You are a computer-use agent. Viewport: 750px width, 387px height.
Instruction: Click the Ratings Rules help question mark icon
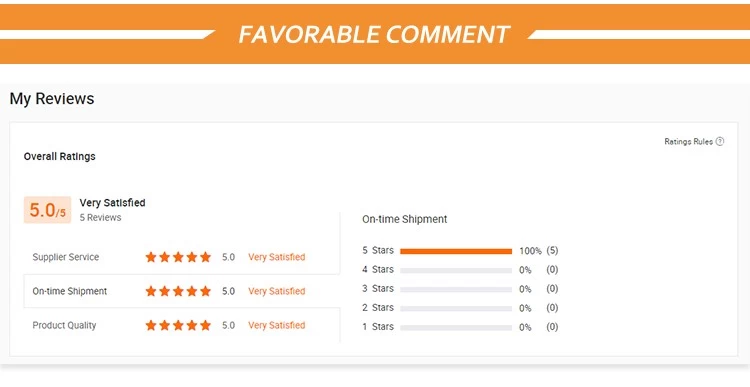tap(719, 141)
